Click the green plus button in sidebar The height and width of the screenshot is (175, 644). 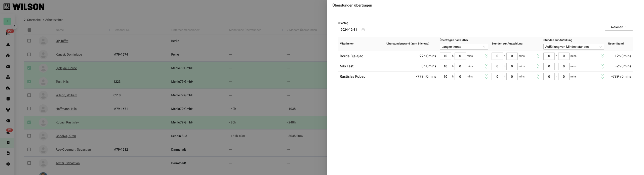click(x=7, y=21)
